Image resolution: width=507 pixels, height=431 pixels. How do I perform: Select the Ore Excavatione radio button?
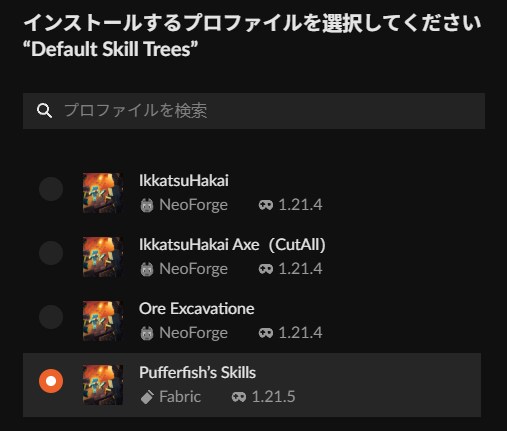click(x=51, y=317)
